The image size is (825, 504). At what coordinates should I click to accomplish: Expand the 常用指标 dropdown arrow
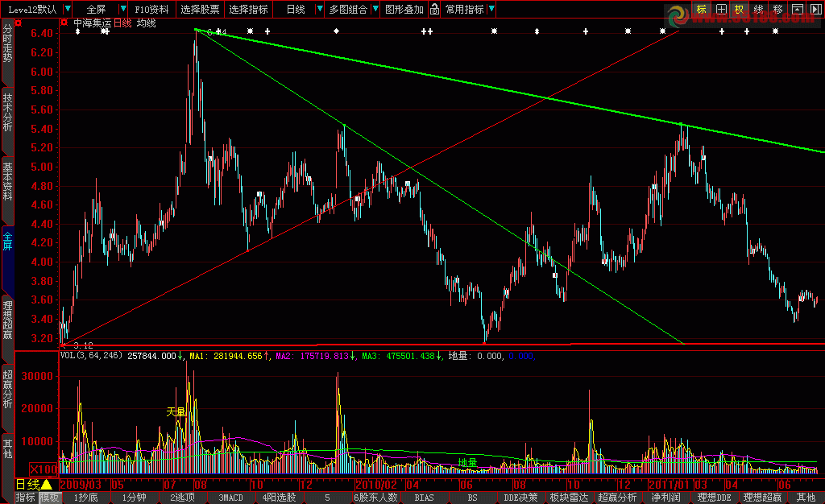[491, 9]
